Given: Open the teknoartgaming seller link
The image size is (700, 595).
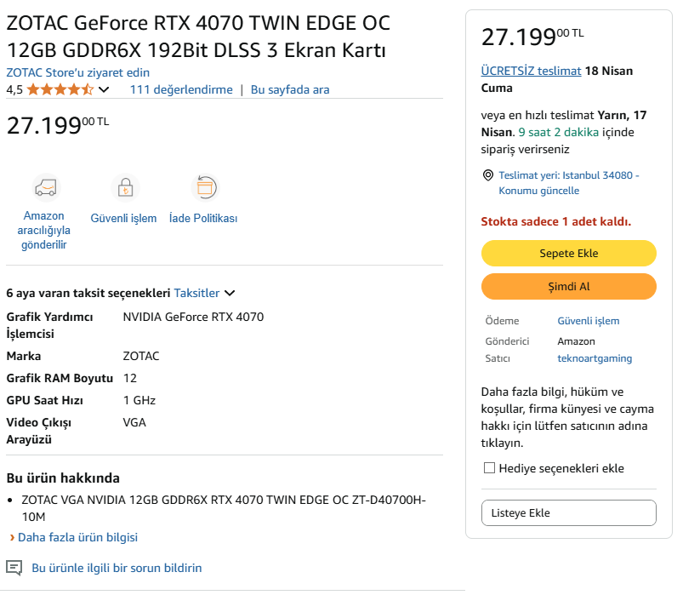Looking at the screenshot, I should 595,358.
